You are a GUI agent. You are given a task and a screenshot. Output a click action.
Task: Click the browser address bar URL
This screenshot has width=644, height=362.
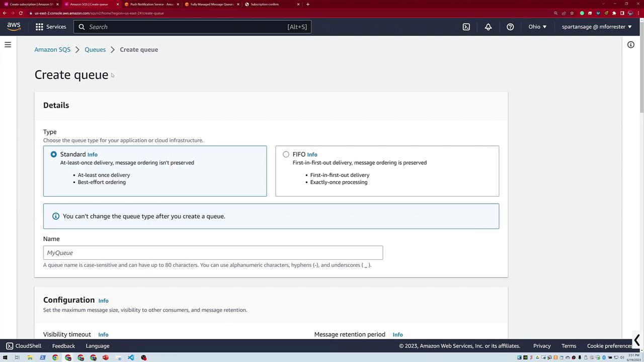(x=99, y=13)
